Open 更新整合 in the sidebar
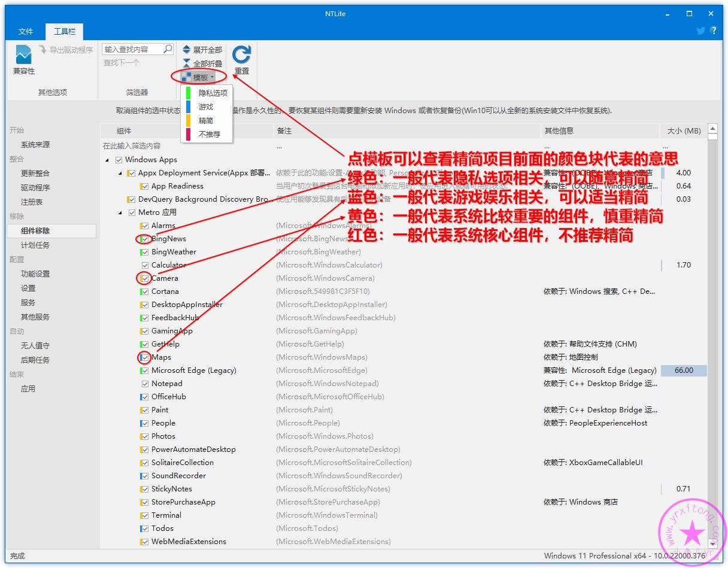The image size is (728, 568). 35,173
